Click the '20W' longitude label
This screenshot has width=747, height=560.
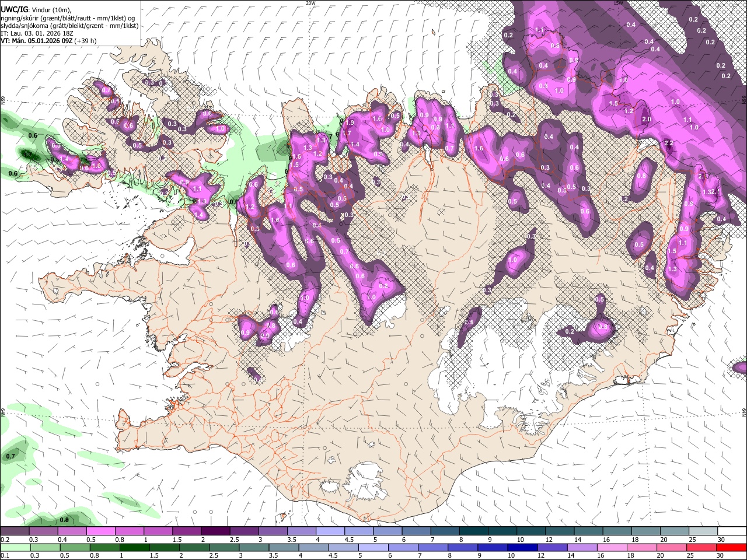click(x=310, y=3)
